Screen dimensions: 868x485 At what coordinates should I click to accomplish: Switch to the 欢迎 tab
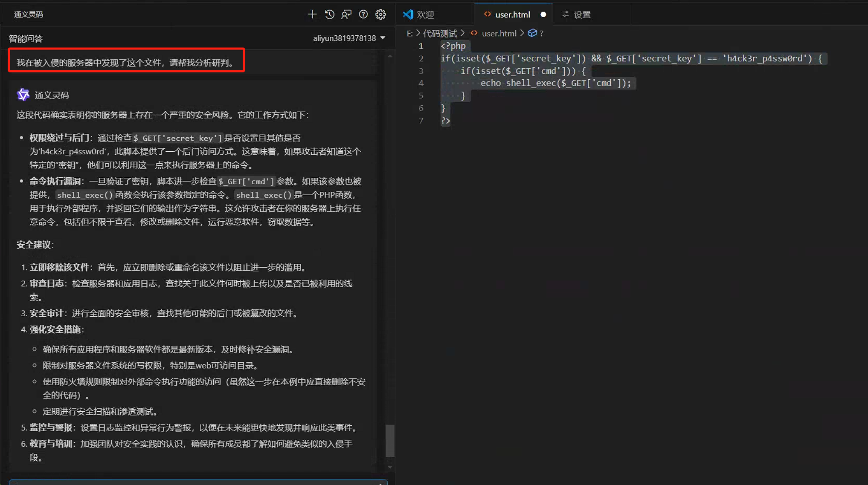coord(425,14)
